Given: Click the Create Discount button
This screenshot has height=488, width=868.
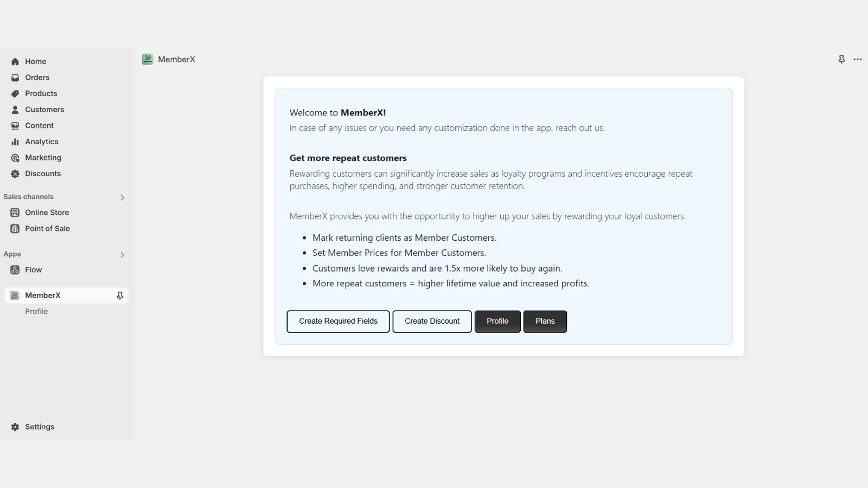Looking at the screenshot, I should tap(431, 321).
